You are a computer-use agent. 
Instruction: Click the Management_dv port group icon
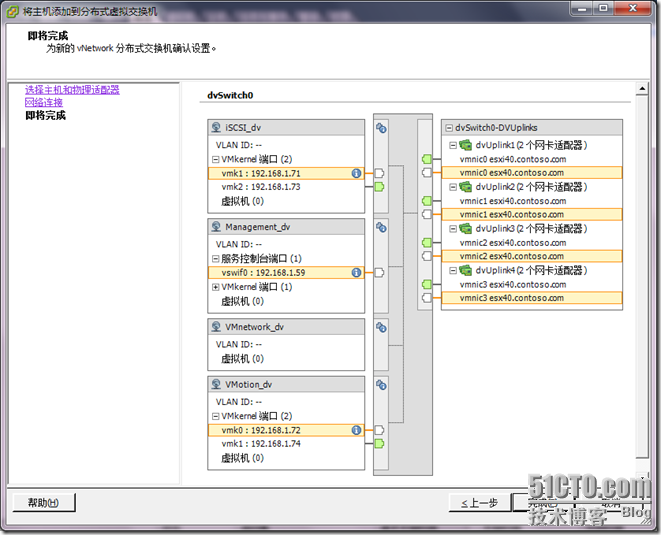point(216,227)
